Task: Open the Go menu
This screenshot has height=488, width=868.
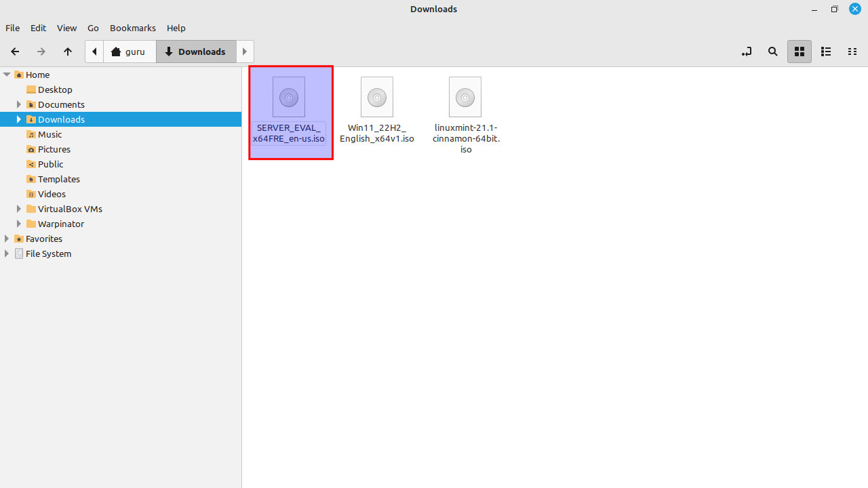Action: click(93, 28)
